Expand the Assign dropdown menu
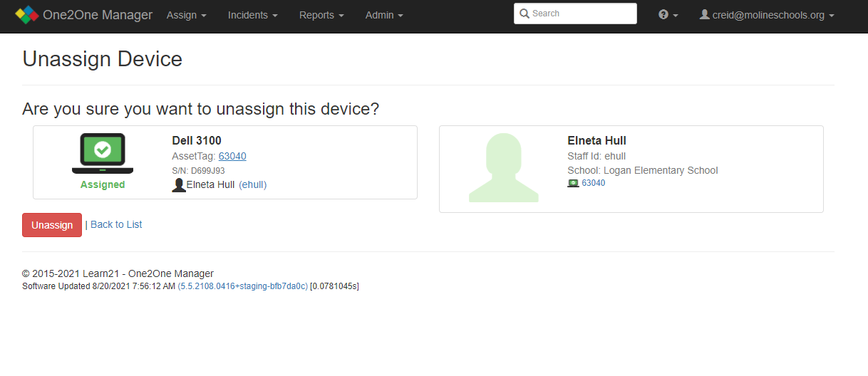This screenshot has height=376, width=868. (186, 15)
